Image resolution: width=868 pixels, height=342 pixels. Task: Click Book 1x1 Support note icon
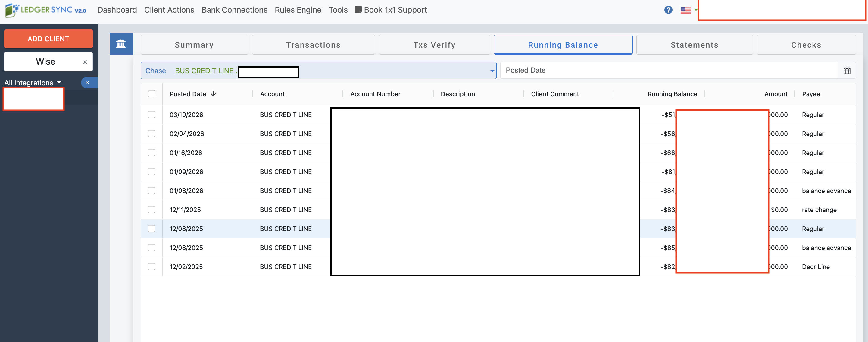click(x=358, y=10)
